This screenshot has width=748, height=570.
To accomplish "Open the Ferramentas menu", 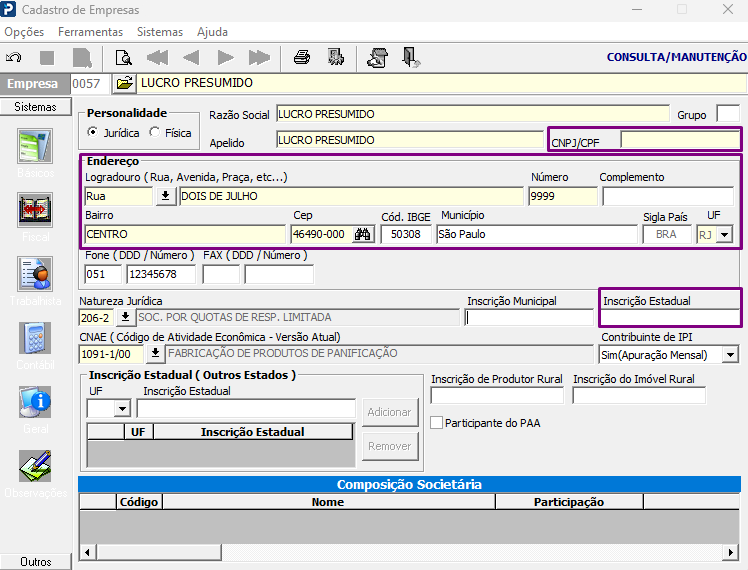I will pyautogui.click(x=91, y=32).
